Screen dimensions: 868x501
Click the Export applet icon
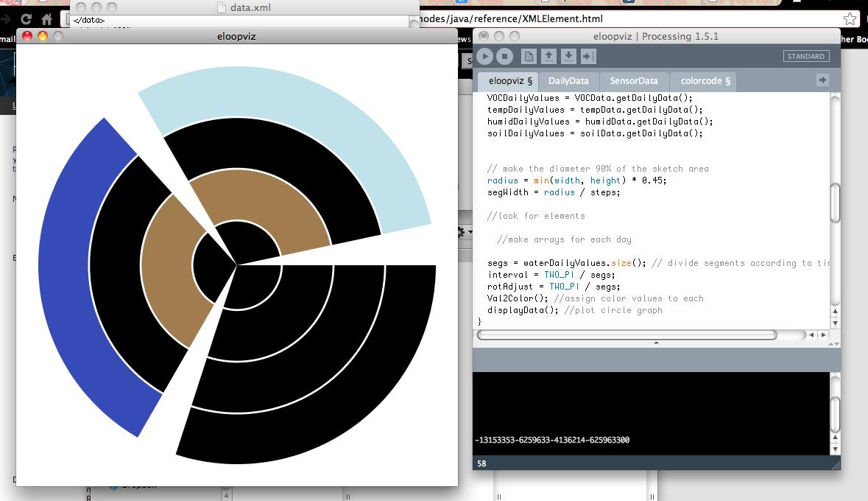(x=588, y=56)
